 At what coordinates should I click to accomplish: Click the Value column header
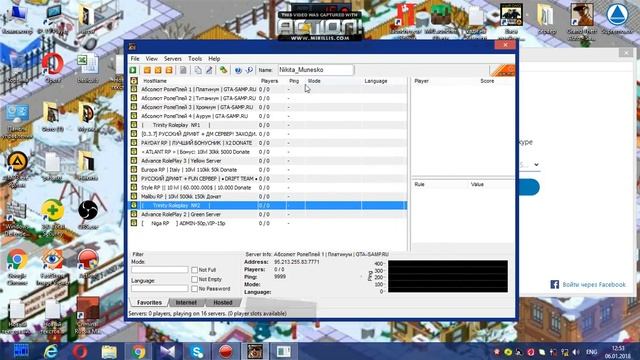[477, 184]
